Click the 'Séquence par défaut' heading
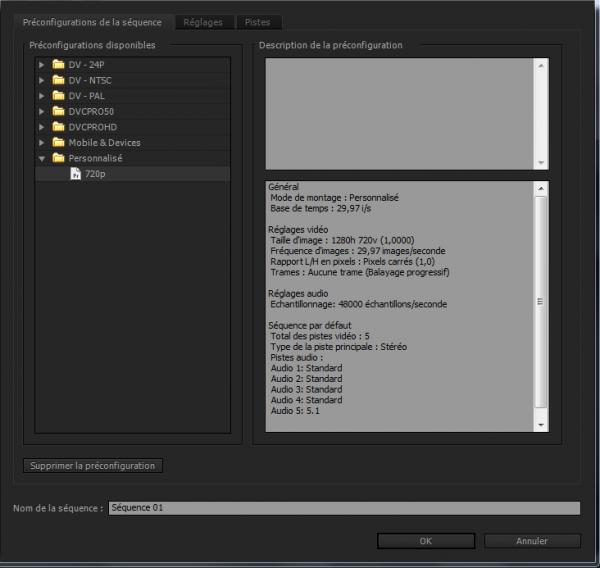This screenshot has height=568, width=600. [x=310, y=325]
